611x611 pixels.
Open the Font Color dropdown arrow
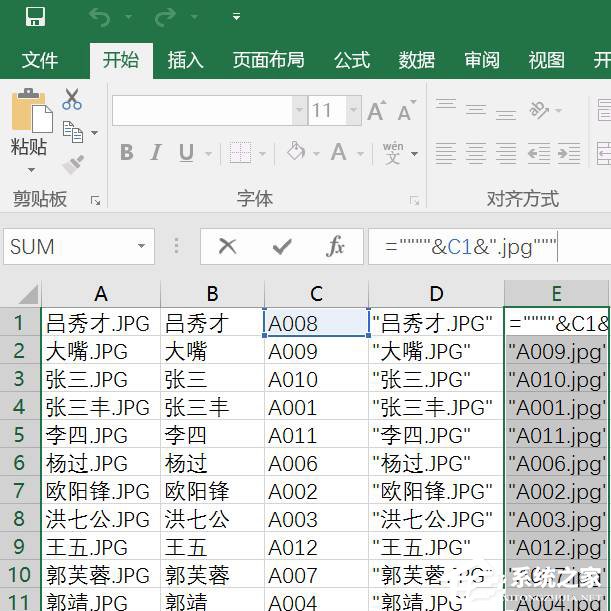click(x=360, y=154)
